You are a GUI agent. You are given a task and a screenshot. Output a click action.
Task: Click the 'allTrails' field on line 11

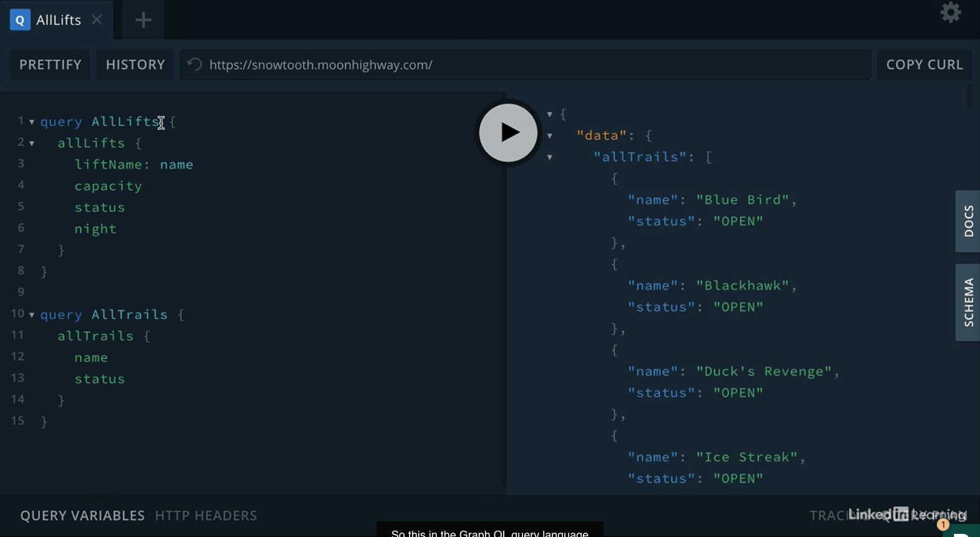pos(95,336)
